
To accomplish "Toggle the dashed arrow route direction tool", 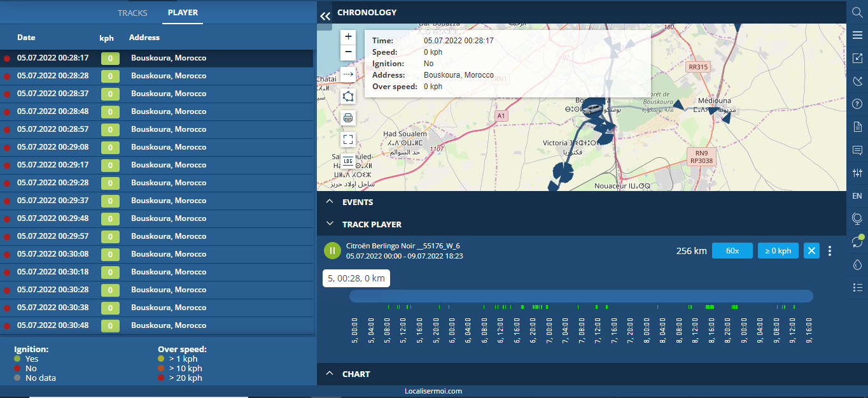I will pyautogui.click(x=348, y=75).
